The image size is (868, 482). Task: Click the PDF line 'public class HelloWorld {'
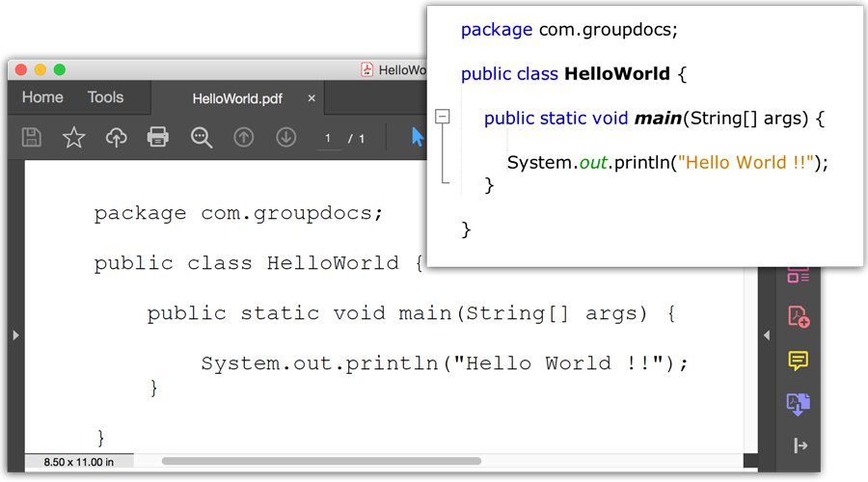click(x=258, y=263)
